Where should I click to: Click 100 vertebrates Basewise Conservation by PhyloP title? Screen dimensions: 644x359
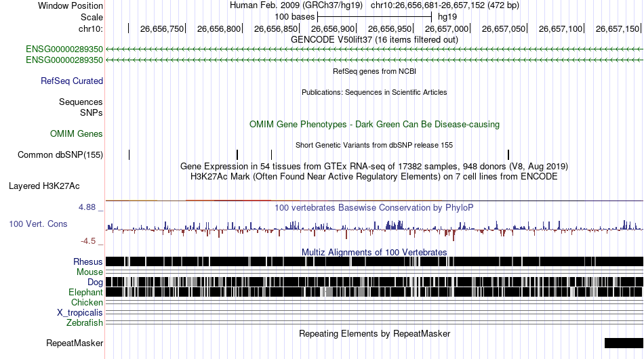click(x=374, y=207)
